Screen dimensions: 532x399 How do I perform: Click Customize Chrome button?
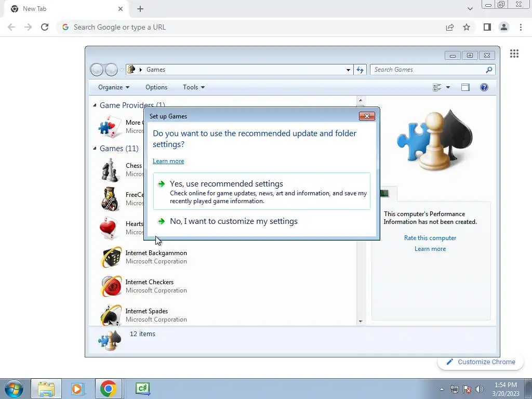pyautogui.click(x=481, y=362)
